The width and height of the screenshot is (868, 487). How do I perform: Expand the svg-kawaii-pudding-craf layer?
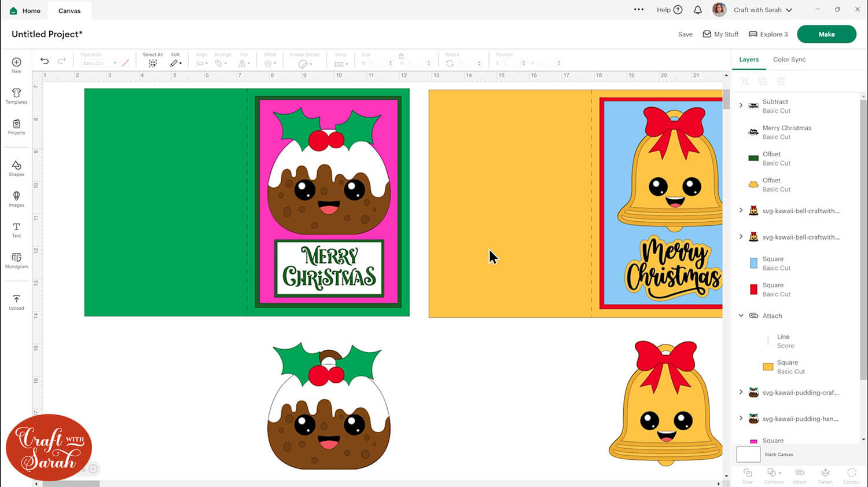(741, 392)
